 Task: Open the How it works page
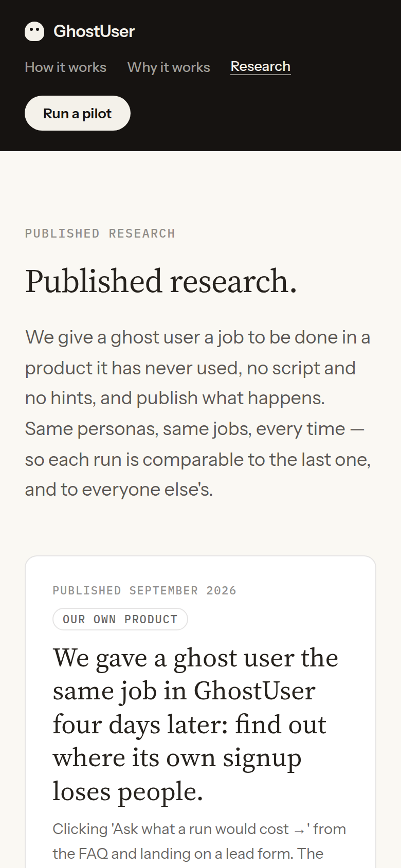point(66,67)
